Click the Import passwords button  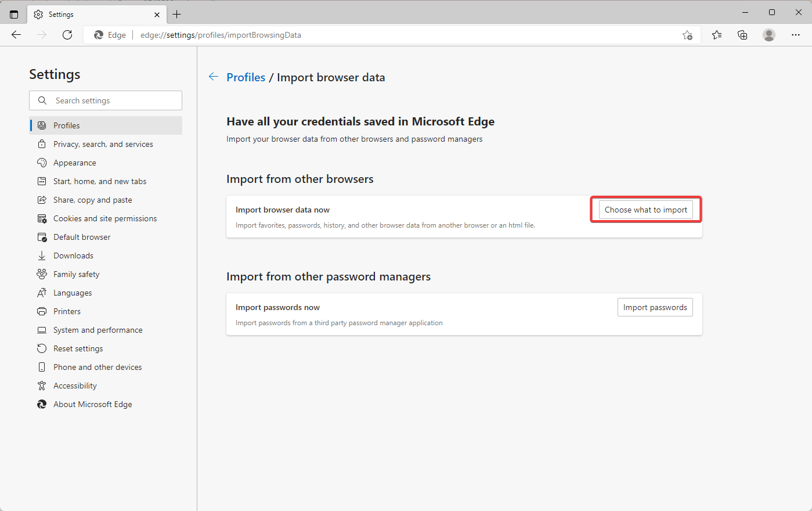[x=655, y=307]
